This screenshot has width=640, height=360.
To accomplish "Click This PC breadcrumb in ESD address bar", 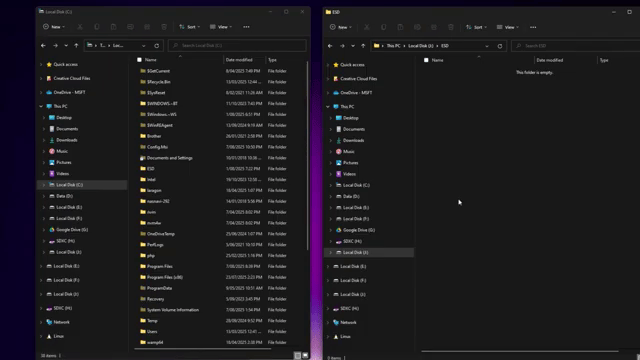I will 393,46.
